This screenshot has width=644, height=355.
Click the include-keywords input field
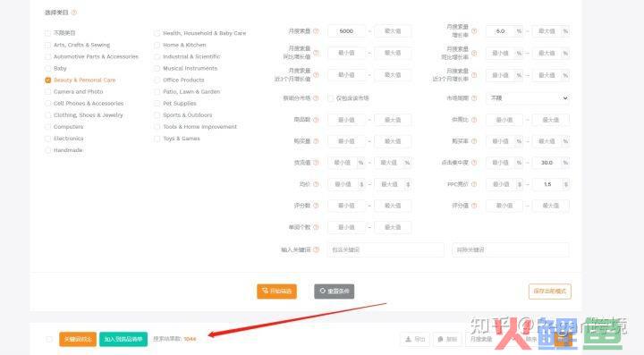[386, 249]
